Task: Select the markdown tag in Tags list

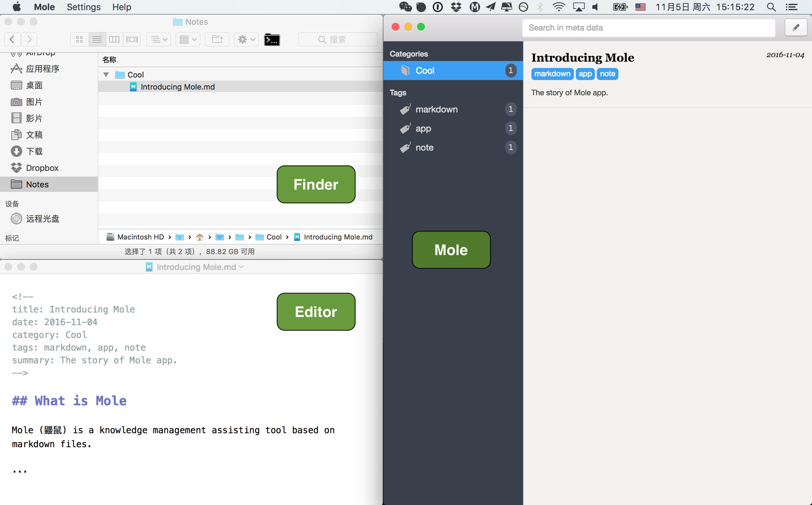Action: pyautogui.click(x=436, y=109)
